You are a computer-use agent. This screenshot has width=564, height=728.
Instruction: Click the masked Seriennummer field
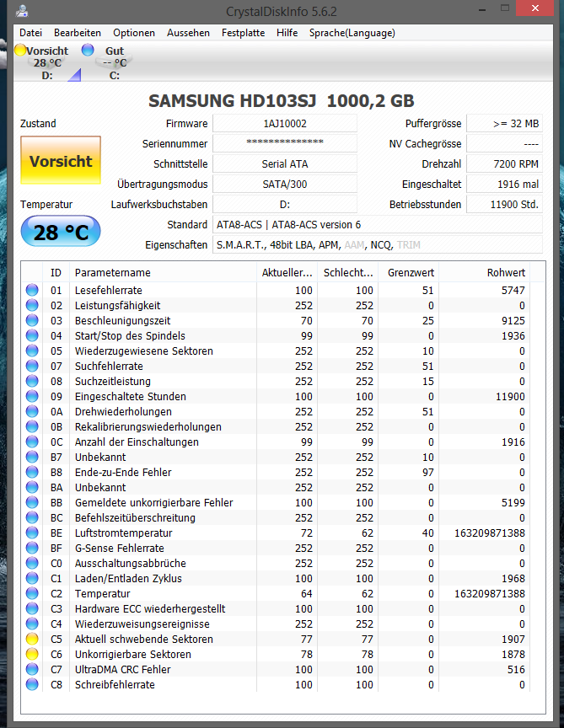tap(285, 143)
